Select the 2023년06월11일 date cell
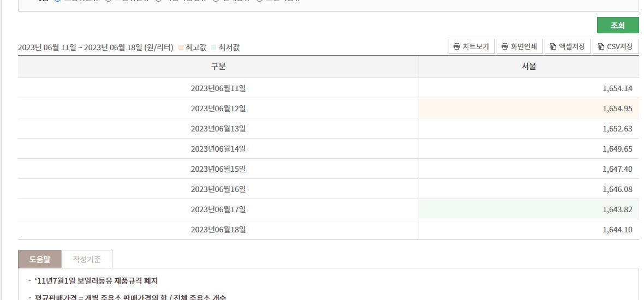The width and height of the screenshot is (644, 300). (x=218, y=88)
